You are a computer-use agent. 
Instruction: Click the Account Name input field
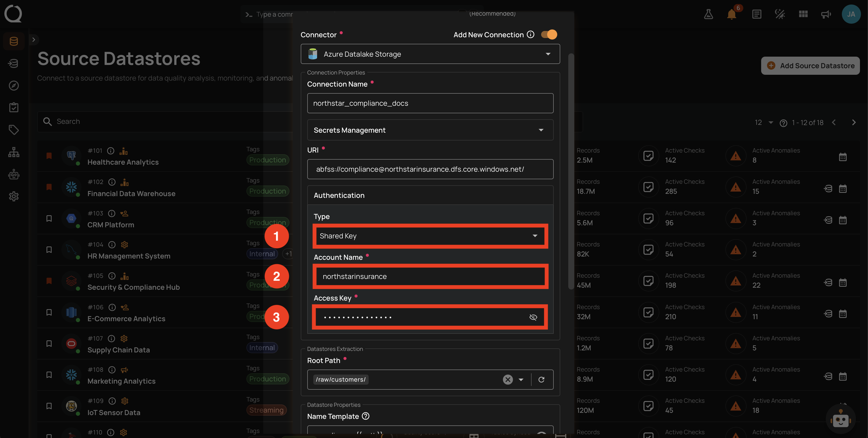tap(430, 276)
